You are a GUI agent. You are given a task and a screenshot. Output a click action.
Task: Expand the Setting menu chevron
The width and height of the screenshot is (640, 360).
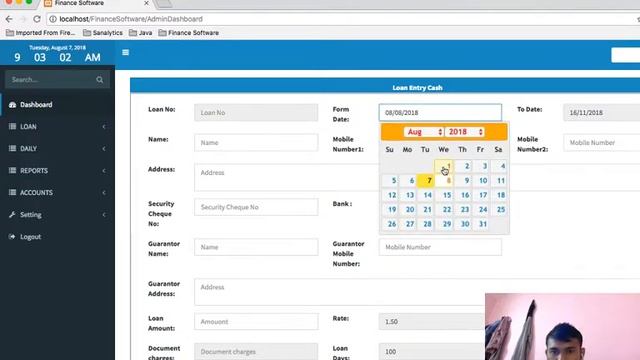click(104, 214)
